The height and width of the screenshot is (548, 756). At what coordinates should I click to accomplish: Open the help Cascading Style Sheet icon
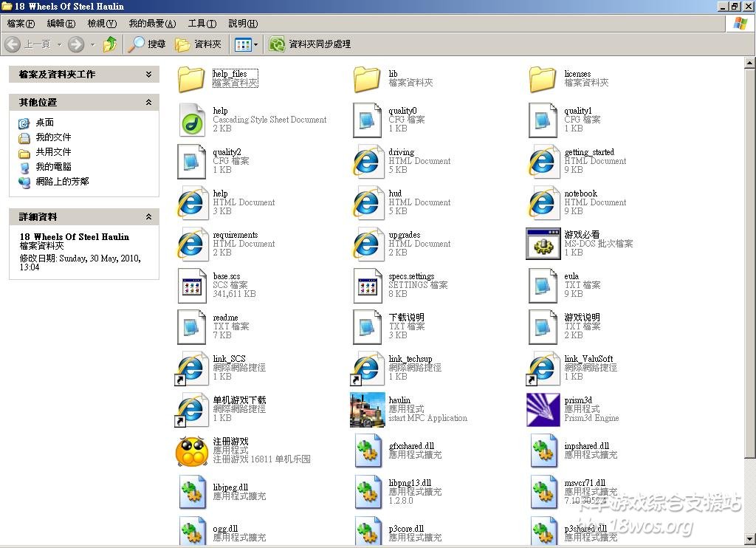coord(191,120)
